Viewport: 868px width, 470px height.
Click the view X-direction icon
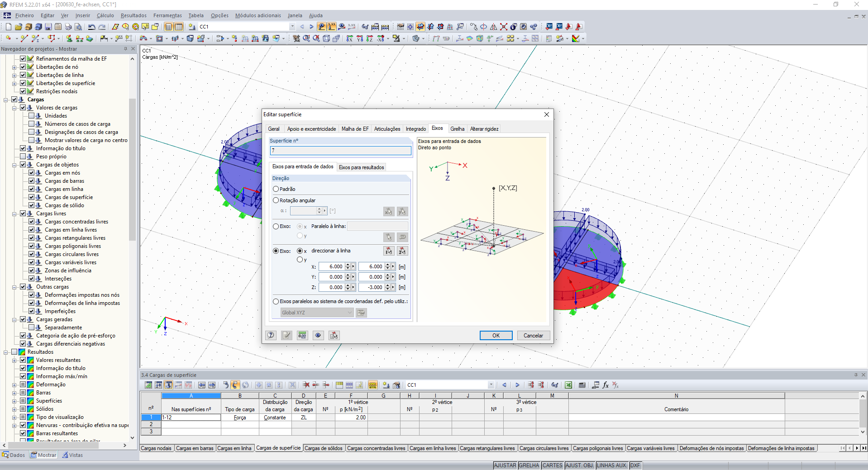(349, 38)
